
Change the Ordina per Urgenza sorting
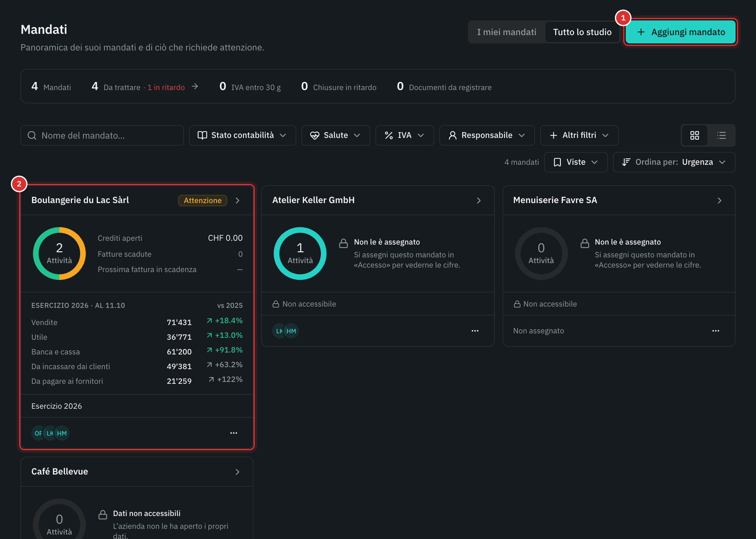(x=674, y=162)
